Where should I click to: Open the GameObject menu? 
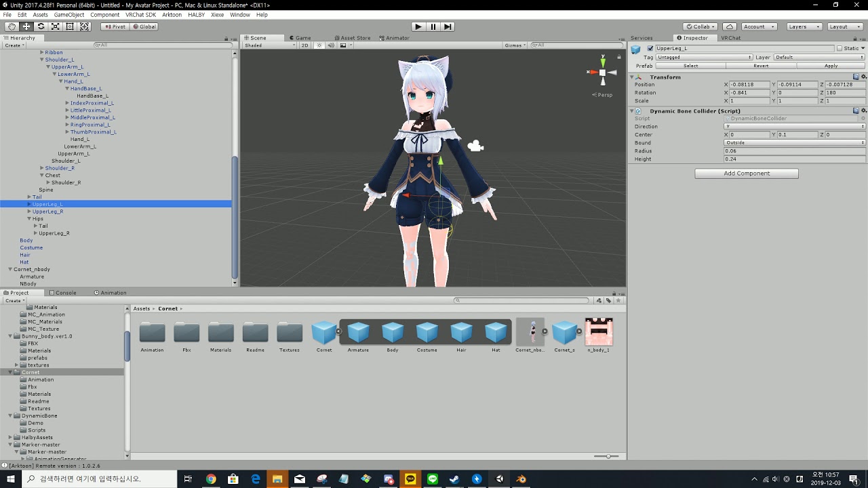(x=69, y=14)
